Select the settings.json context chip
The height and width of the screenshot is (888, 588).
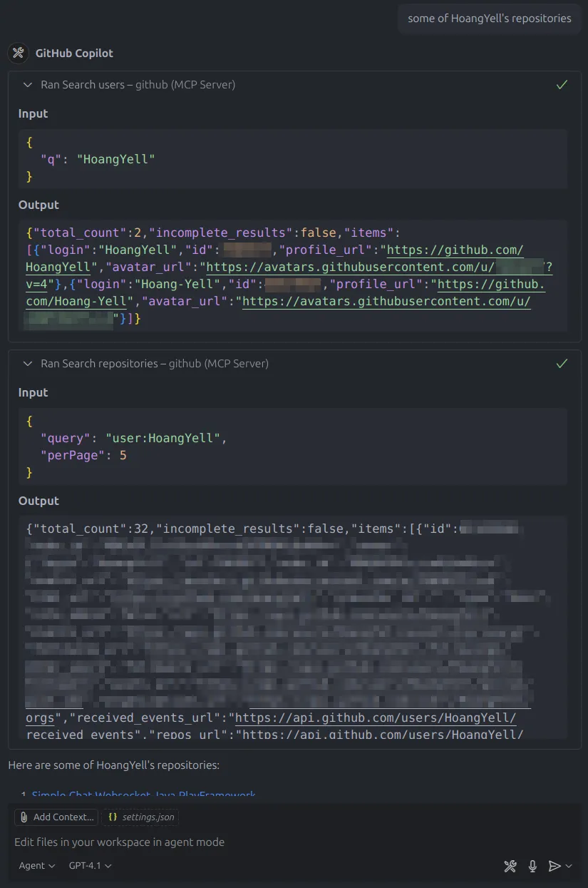coord(140,817)
